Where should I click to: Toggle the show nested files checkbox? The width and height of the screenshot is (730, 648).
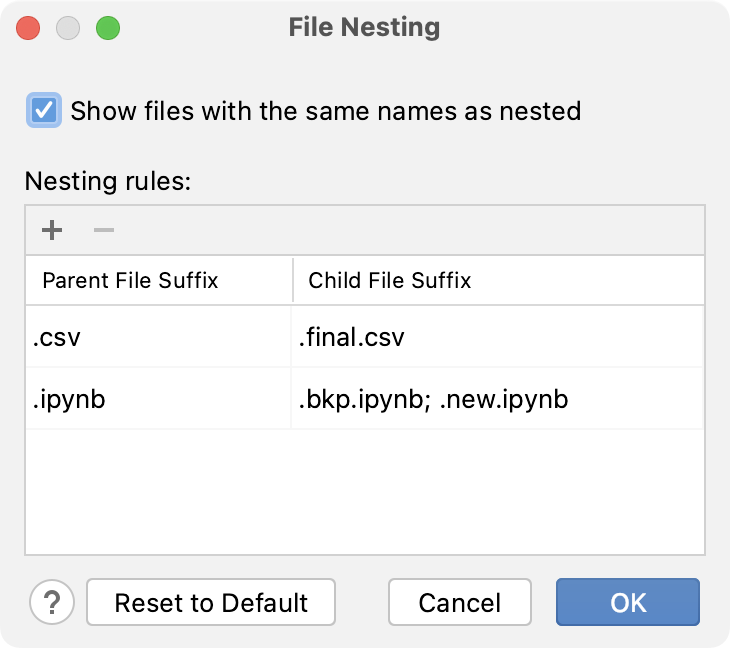click(x=43, y=110)
